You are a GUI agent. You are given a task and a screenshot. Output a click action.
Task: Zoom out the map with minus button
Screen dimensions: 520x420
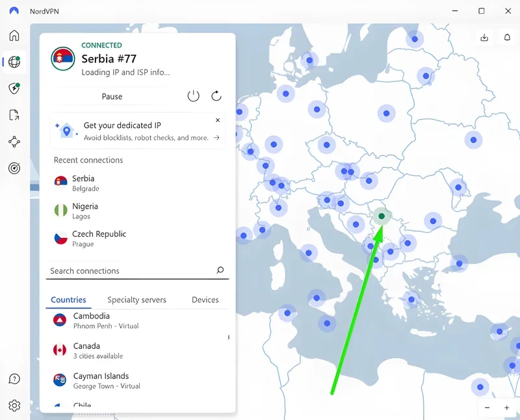[487, 408]
